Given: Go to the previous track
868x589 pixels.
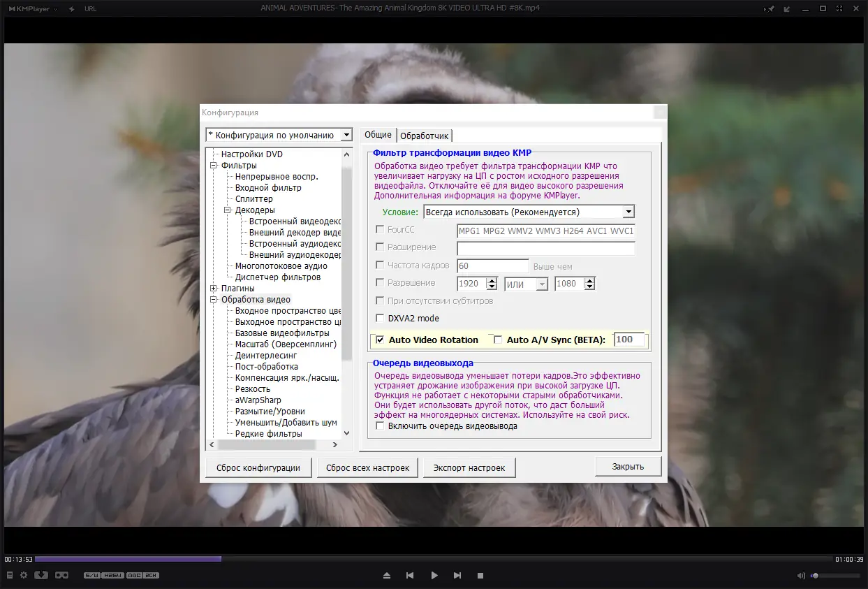Looking at the screenshot, I should (x=410, y=576).
